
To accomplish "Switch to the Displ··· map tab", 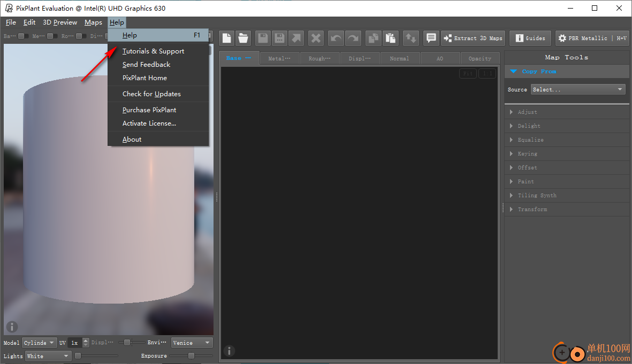I will coord(360,58).
